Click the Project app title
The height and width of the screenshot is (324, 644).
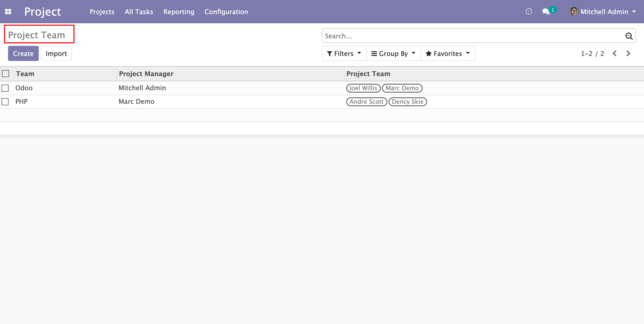(x=43, y=12)
